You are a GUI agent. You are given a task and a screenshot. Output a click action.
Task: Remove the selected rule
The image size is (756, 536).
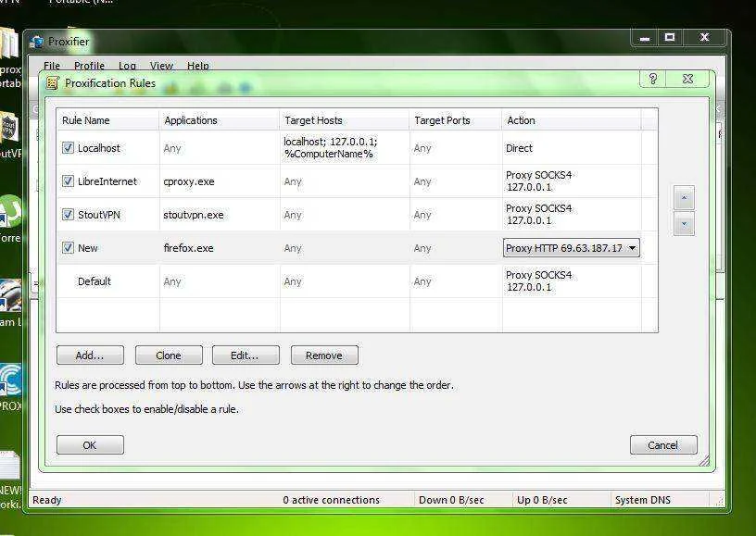coord(324,355)
